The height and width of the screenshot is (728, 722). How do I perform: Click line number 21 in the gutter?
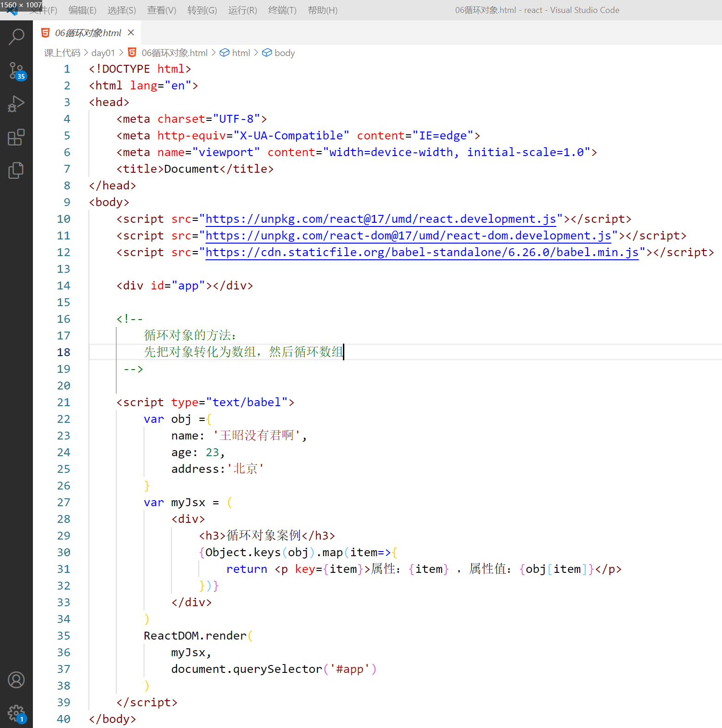tap(63, 402)
